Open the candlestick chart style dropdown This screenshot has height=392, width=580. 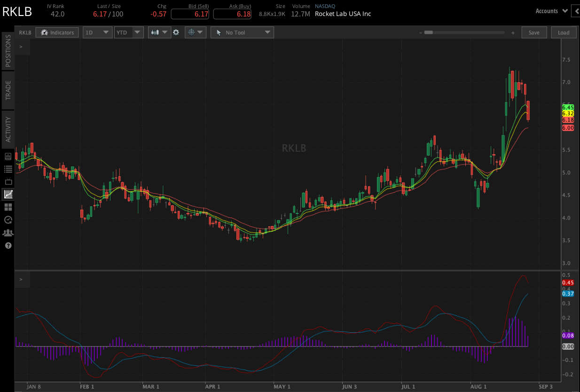coord(159,32)
